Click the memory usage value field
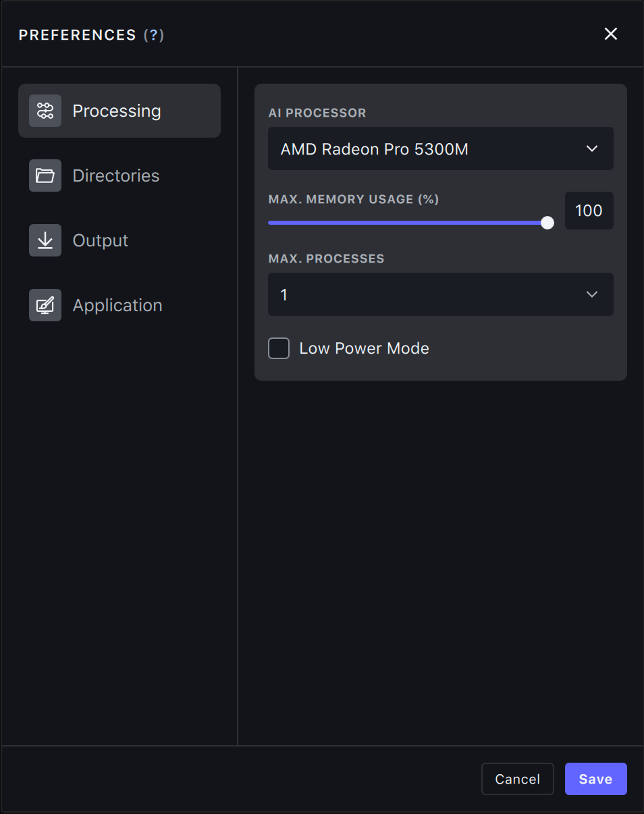This screenshot has width=644, height=814. tap(589, 211)
